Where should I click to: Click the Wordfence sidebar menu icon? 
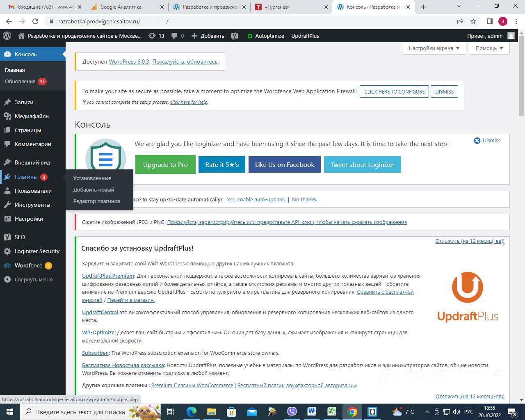[x=7, y=265]
